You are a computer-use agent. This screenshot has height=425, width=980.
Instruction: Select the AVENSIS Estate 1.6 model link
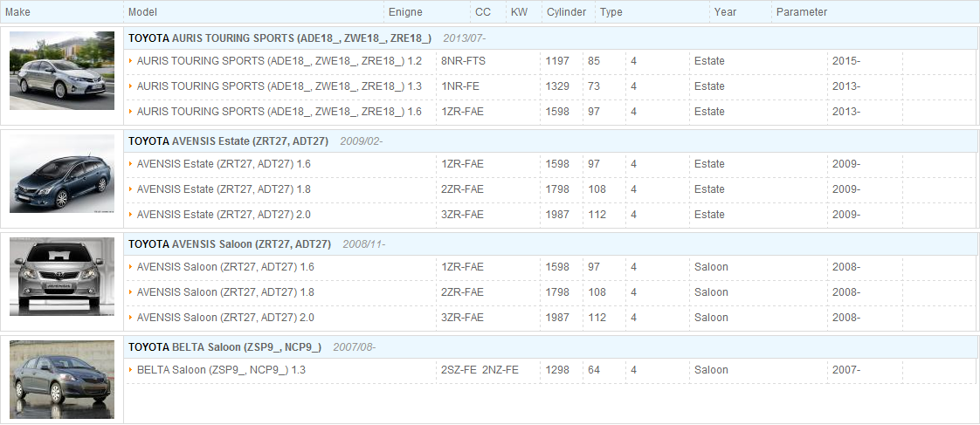223,164
